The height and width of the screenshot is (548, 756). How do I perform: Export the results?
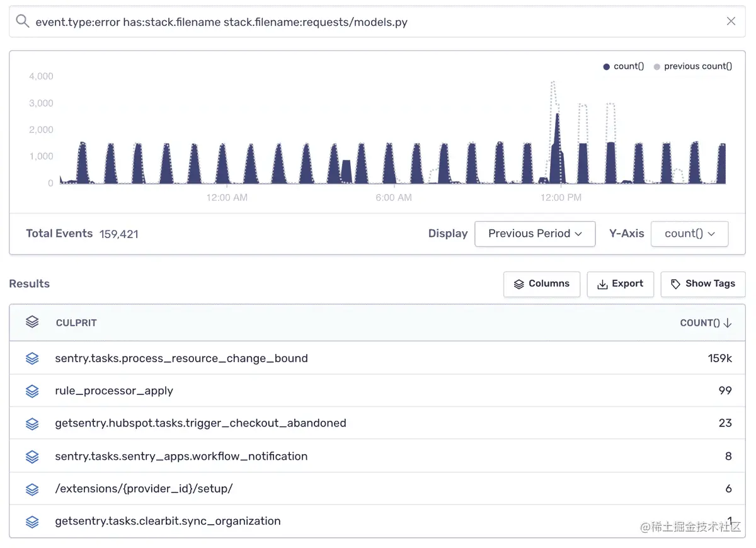click(x=621, y=284)
